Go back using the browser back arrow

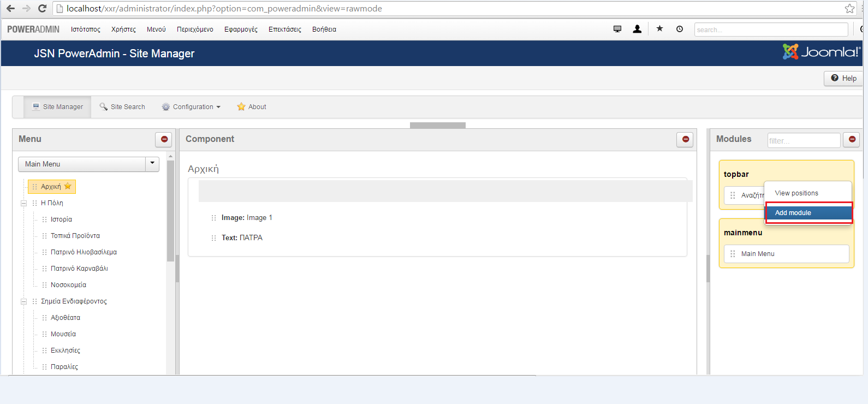click(10, 8)
